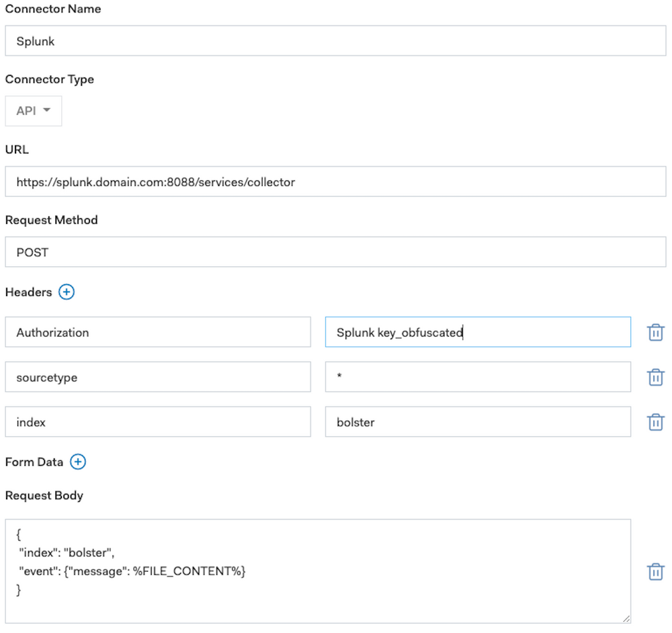This screenshot has height=633, width=672.
Task: Click the Authorization header name field
Action: click(158, 332)
